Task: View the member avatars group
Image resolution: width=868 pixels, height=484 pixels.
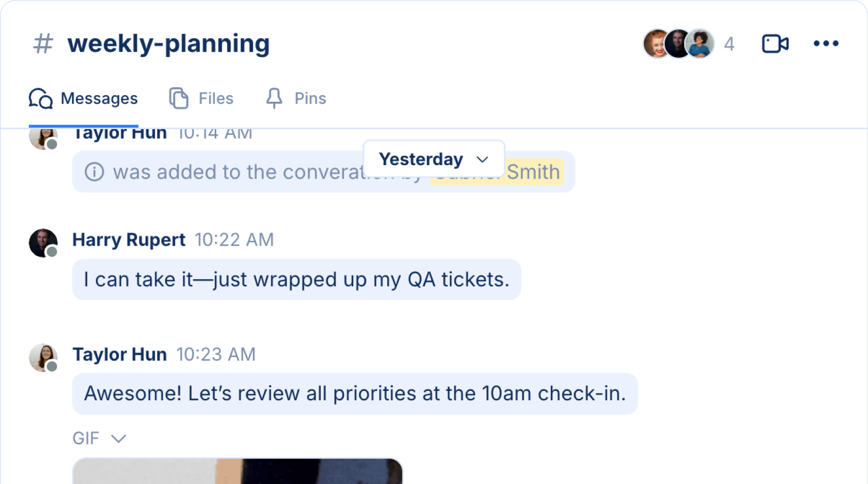Action: pyautogui.click(x=679, y=43)
